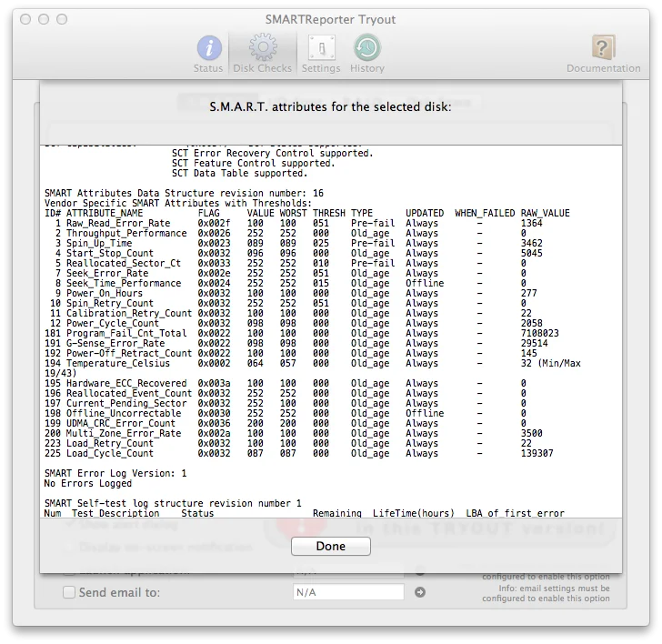Viewport: 662px width, 644px height.
Task: Select the Disk Checks gear icon
Action: point(263,47)
